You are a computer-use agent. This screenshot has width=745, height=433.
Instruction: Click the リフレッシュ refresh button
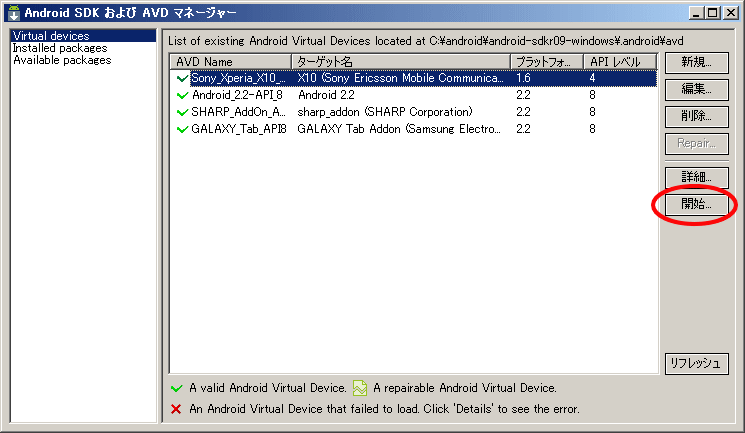[x=697, y=364]
